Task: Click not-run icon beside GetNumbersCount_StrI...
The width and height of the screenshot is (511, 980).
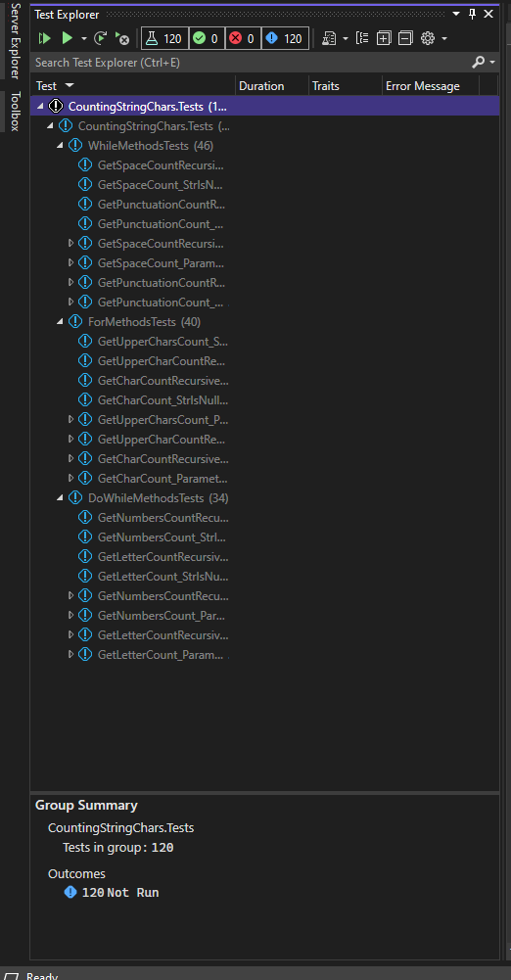Action: [x=85, y=537]
